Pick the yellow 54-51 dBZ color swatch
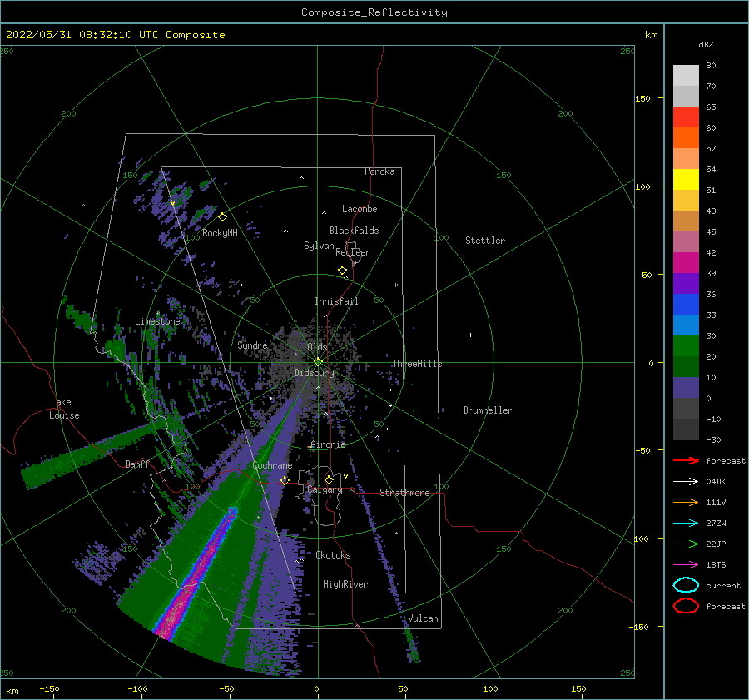This screenshot has width=749, height=700. coord(686,179)
